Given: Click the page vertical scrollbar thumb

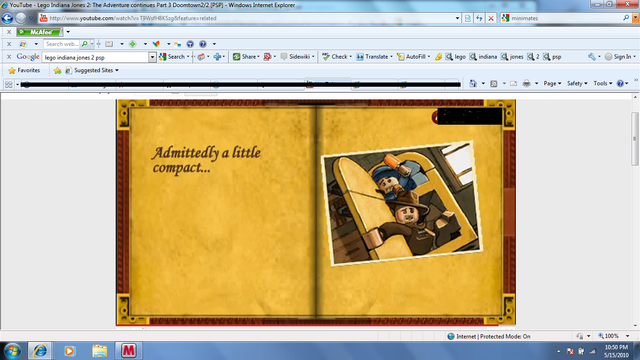Looking at the screenshot, I should tap(635, 138).
